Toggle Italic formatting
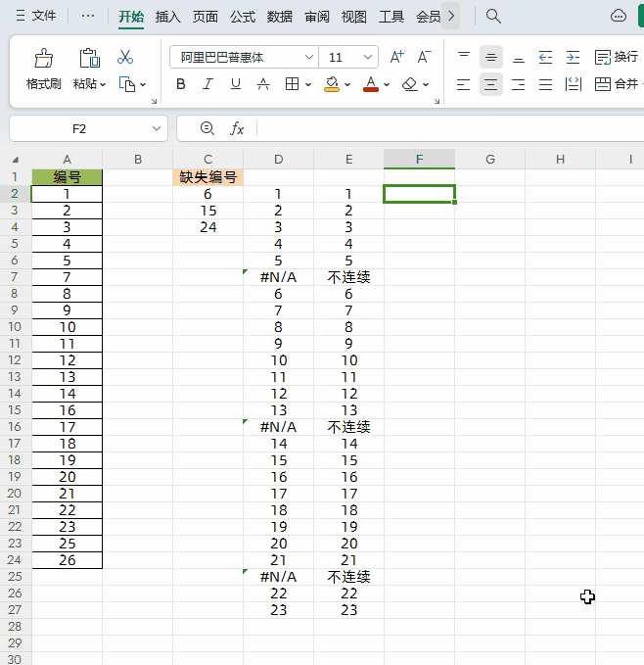The image size is (644, 665). [207, 84]
